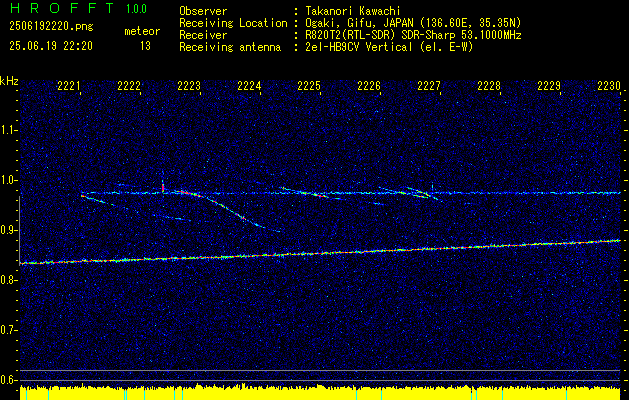The width and height of the screenshot is (629, 400).
Task: Click the yellow signal level bar graph
Action: click(320, 392)
